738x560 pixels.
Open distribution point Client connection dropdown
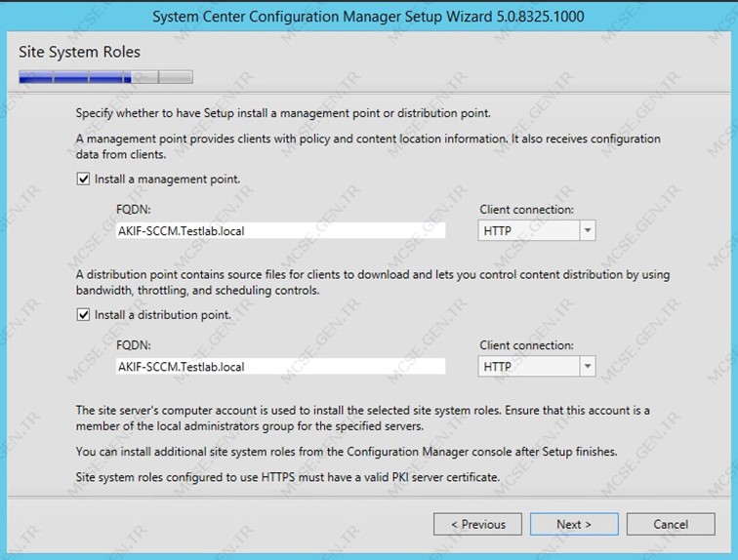(537, 366)
